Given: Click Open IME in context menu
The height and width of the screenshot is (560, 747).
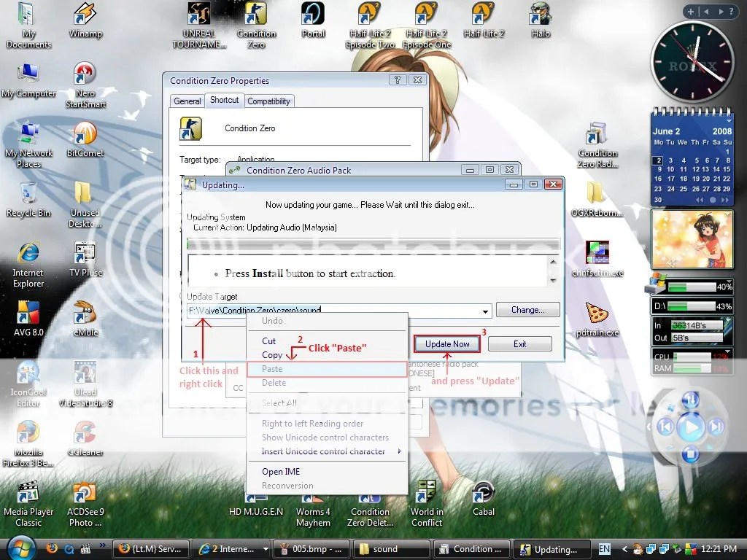Looking at the screenshot, I should click(x=327, y=472).
